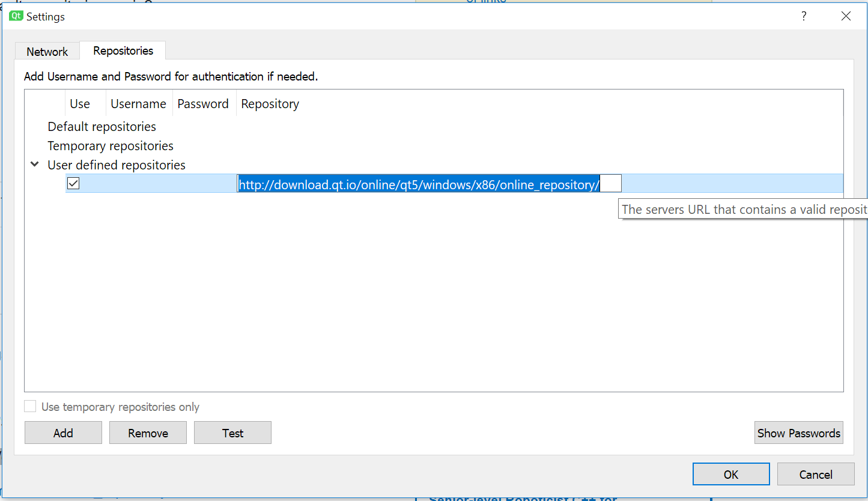Close the Settings dialog window
This screenshot has height=501, width=868.
tap(846, 16)
